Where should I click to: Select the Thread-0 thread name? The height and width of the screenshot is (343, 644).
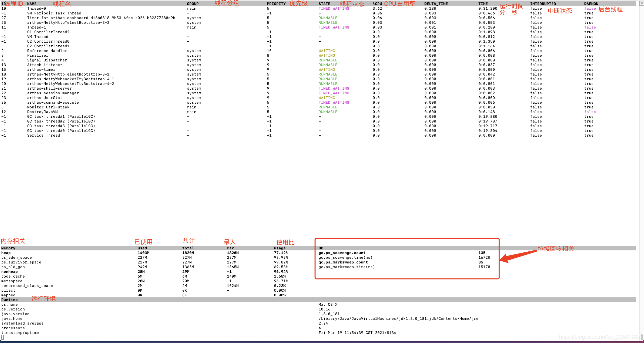tap(37, 9)
